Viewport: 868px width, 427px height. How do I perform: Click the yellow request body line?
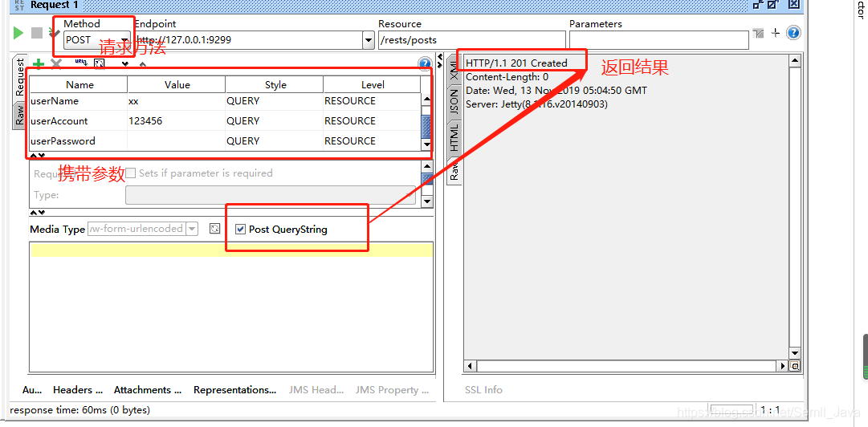click(x=231, y=250)
